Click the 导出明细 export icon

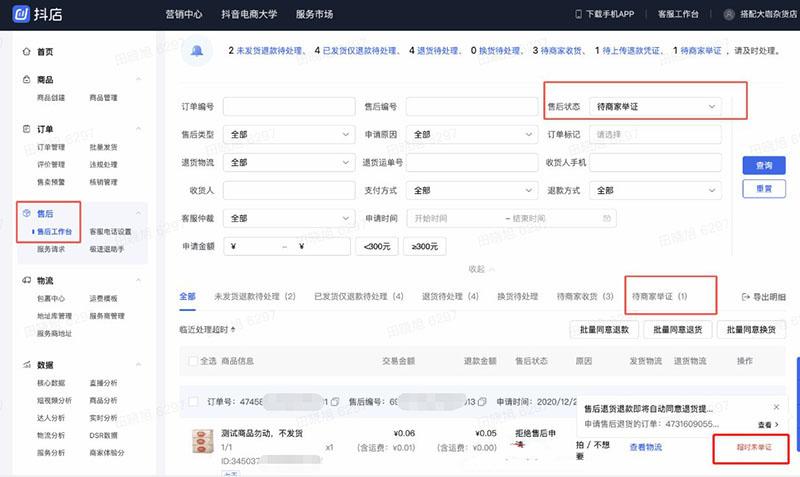[x=746, y=297]
